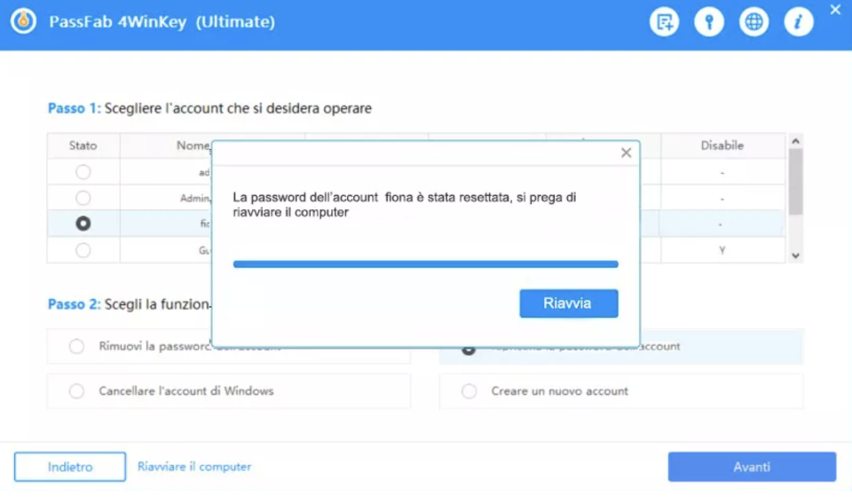The width and height of the screenshot is (852, 504).
Task: Select the Admin account row radio button
Action: pos(83,198)
